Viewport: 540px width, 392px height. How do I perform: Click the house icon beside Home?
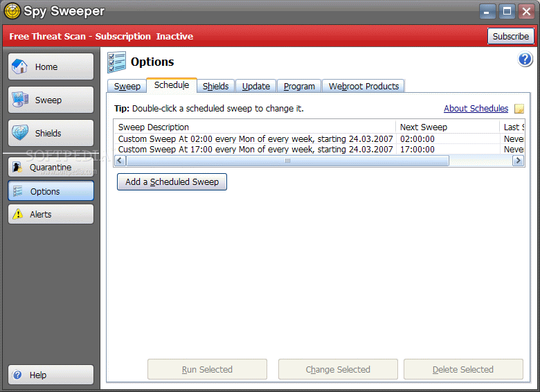[x=19, y=66]
